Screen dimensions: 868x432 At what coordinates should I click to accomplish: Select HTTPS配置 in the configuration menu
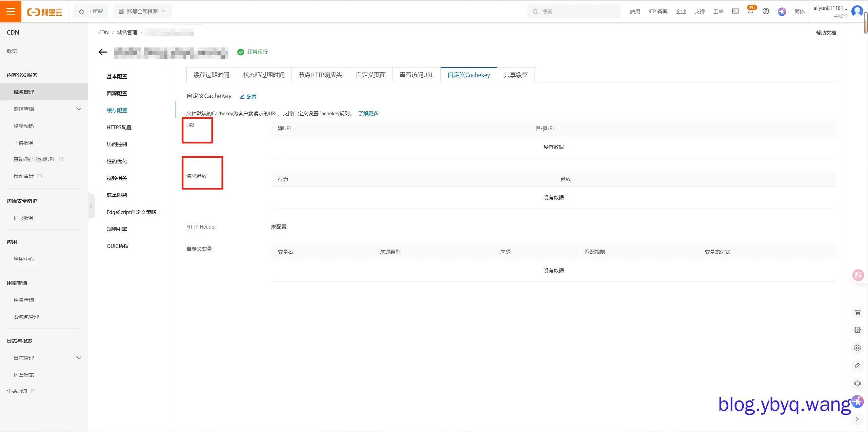[x=119, y=127]
